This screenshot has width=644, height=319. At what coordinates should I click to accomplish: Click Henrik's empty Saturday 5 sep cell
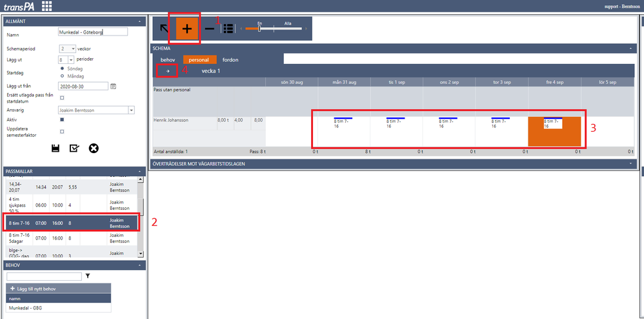pyautogui.click(x=608, y=132)
